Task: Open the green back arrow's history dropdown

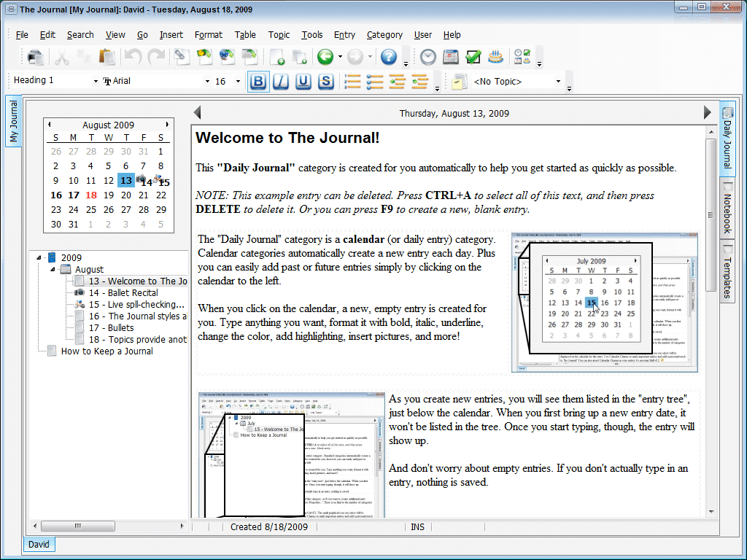Action: tap(340, 57)
